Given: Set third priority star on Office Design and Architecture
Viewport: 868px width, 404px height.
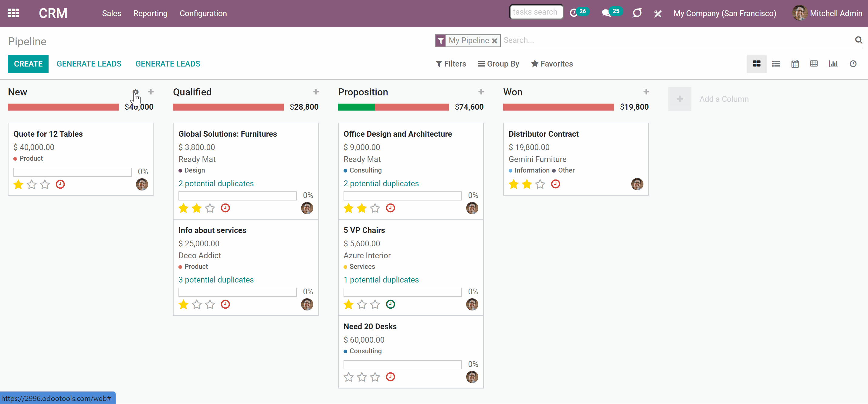Looking at the screenshot, I should tap(375, 208).
